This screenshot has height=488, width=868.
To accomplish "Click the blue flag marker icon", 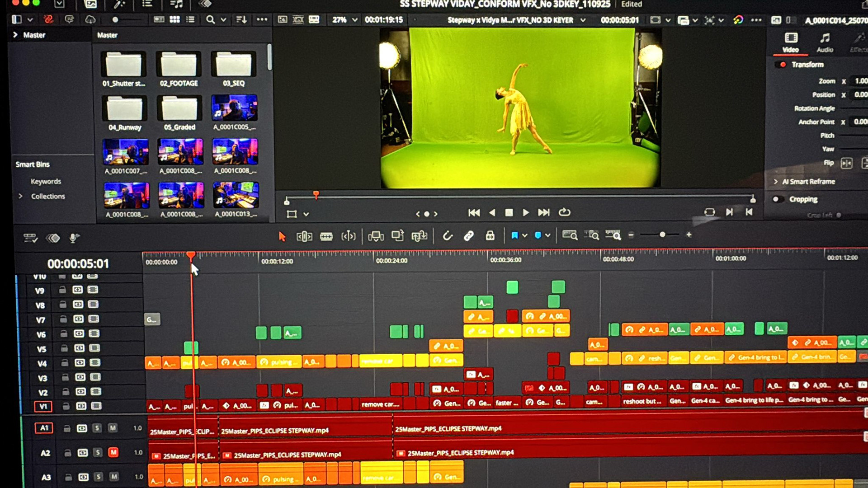I will click(514, 235).
